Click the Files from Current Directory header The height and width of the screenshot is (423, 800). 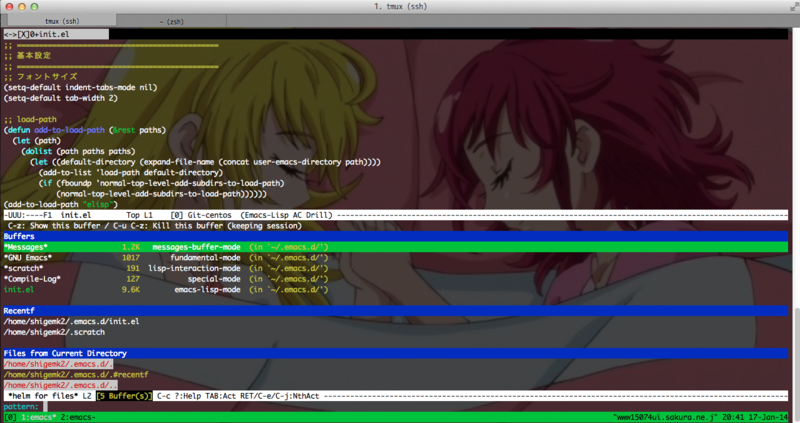[x=395, y=353]
